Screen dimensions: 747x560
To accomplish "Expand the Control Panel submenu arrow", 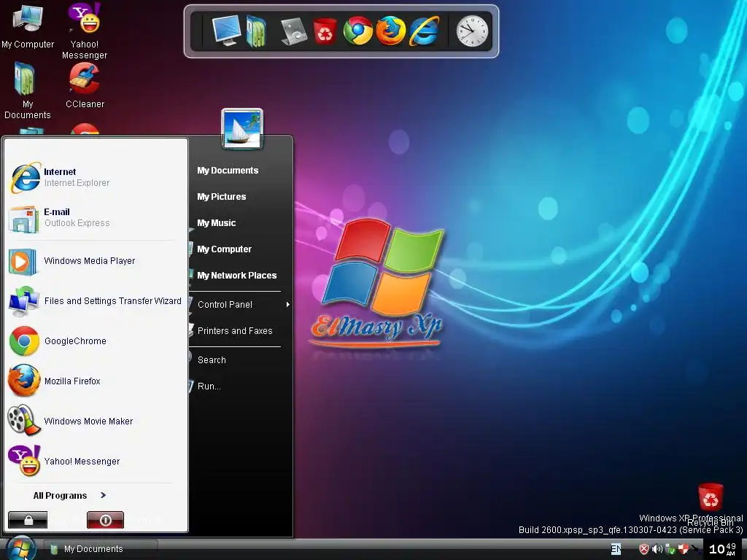I will tap(287, 304).
